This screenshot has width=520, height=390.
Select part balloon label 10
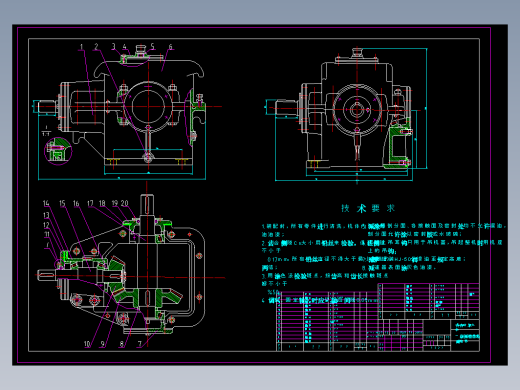click(x=87, y=344)
